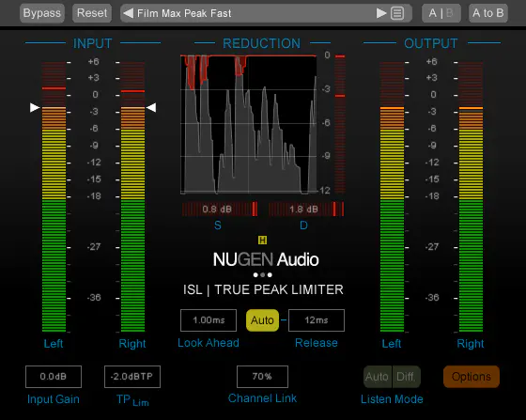Image resolution: width=526 pixels, height=420 pixels.
Task: Disable the Auto release toggle
Action: coord(262,320)
